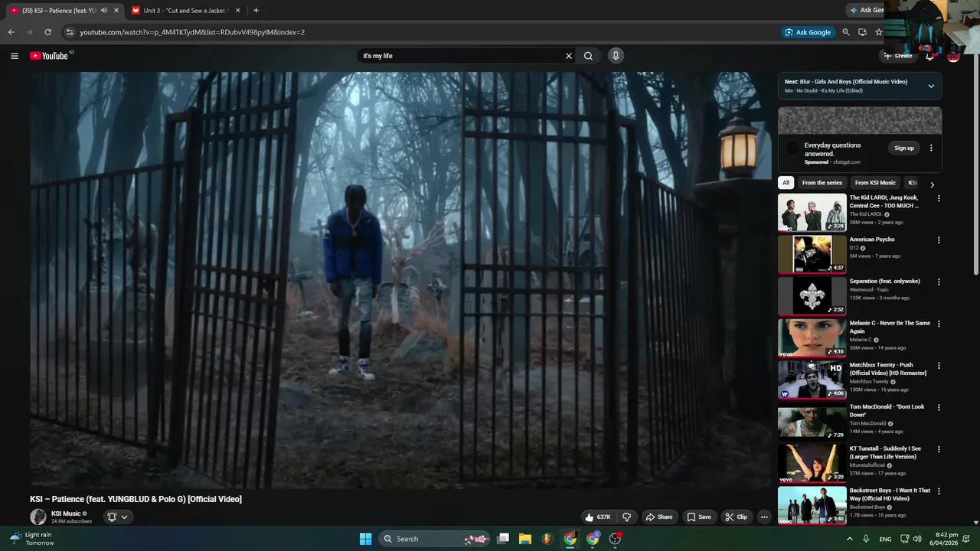The width and height of the screenshot is (980, 551).
Task: Open KT Tunstall Suddenly I See thumbnail
Action: pos(812,464)
